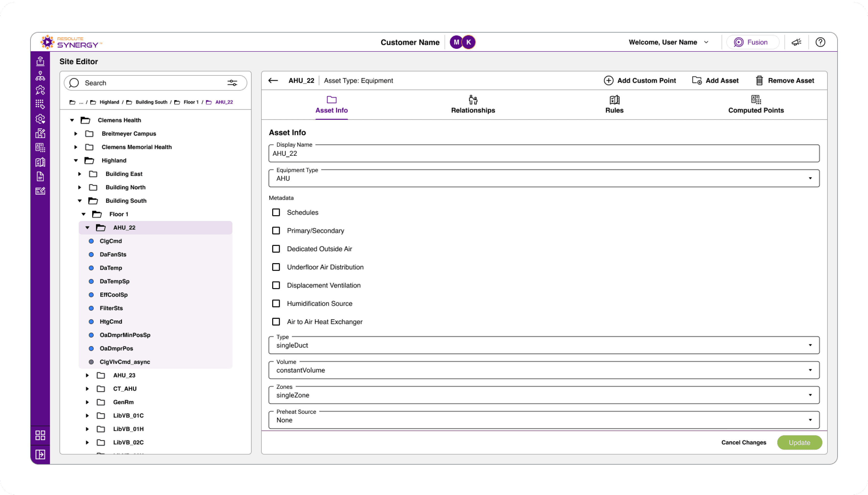868x495 pixels.
Task: Tick the Humidification Source checkbox
Action: (x=276, y=304)
